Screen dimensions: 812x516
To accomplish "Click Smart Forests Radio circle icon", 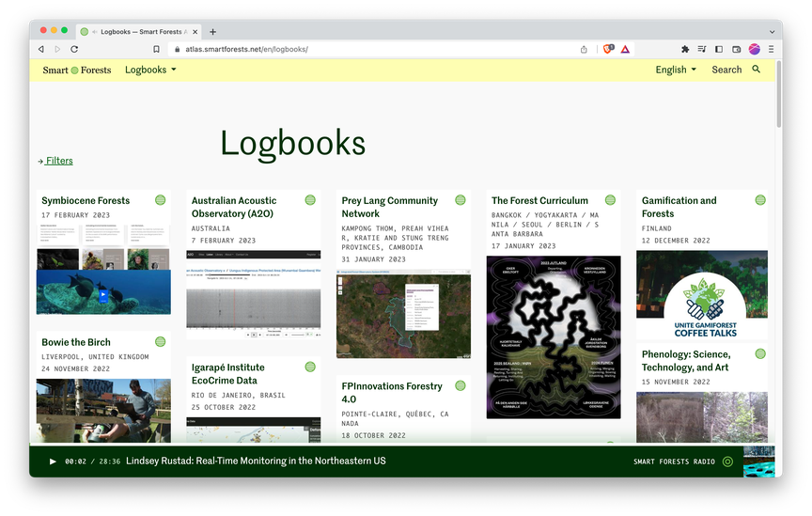I will coord(727,461).
